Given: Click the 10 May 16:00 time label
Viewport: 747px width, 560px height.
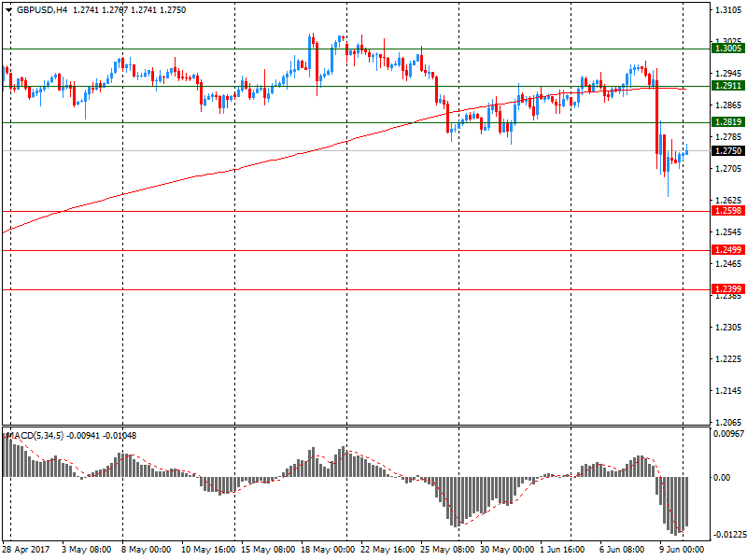Looking at the screenshot, I should pos(208,550).
